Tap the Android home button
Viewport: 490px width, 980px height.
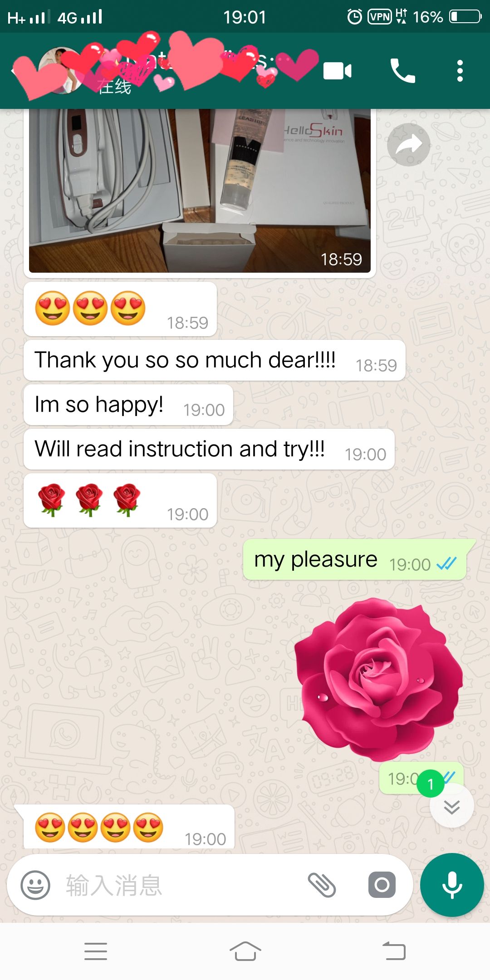[245, 951]
